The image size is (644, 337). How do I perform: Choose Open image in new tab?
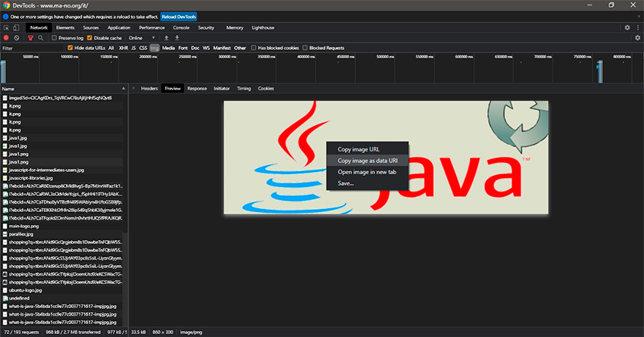tap(367, 172)
